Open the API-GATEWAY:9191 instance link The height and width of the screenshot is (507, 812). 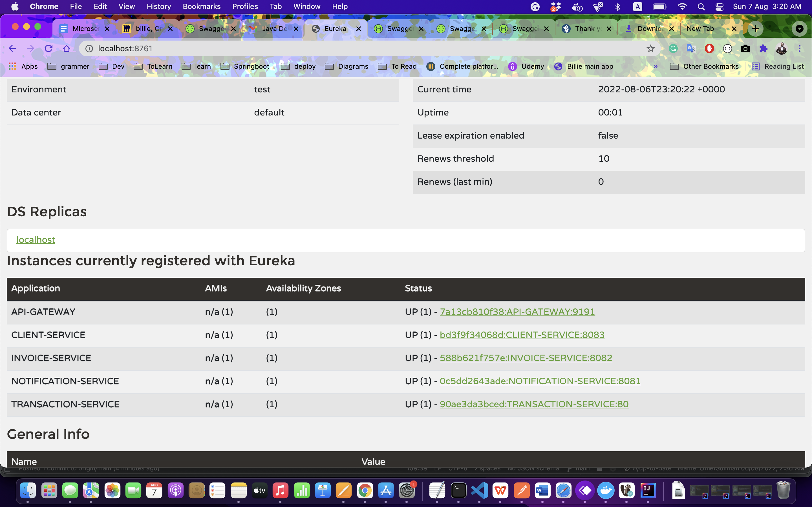coord(517,312)
